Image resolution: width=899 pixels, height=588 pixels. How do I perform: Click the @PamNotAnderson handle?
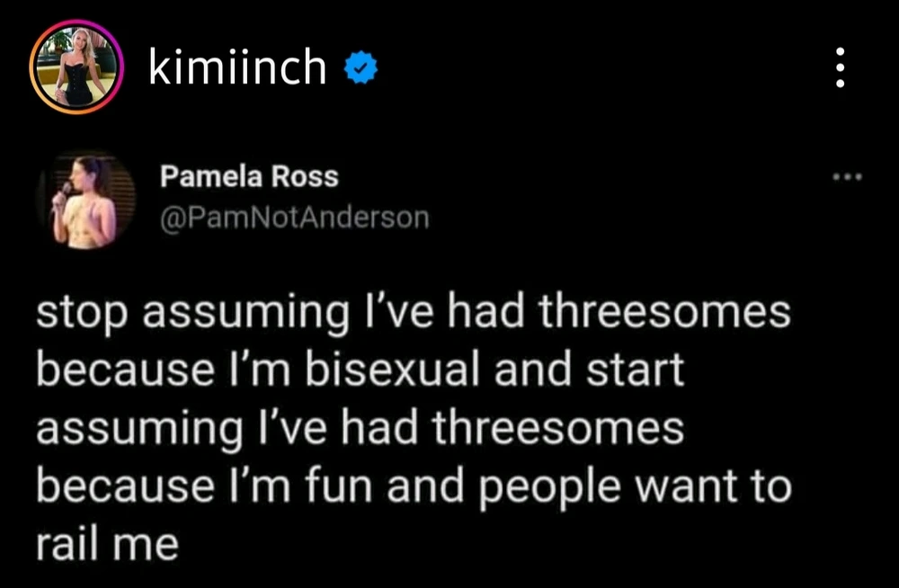294,218
